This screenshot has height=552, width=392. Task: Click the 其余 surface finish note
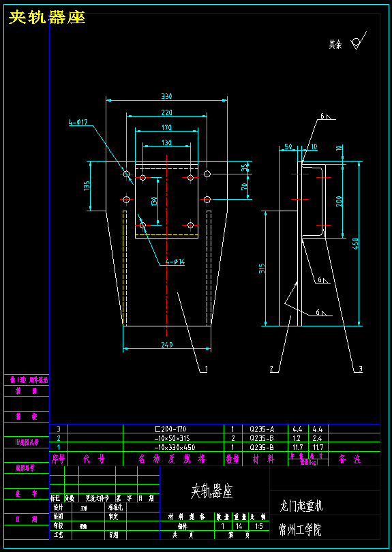pos(335,44)
